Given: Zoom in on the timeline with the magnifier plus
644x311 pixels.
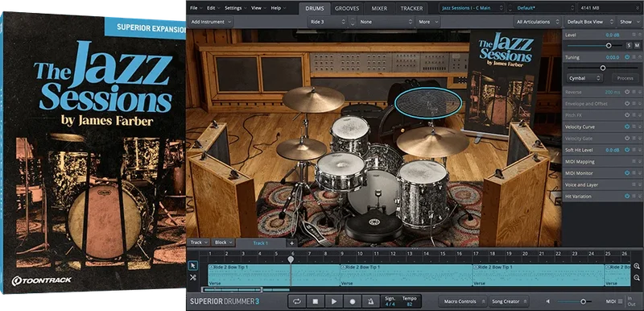Looking at the screenshot, I should (x=637, y=266).
